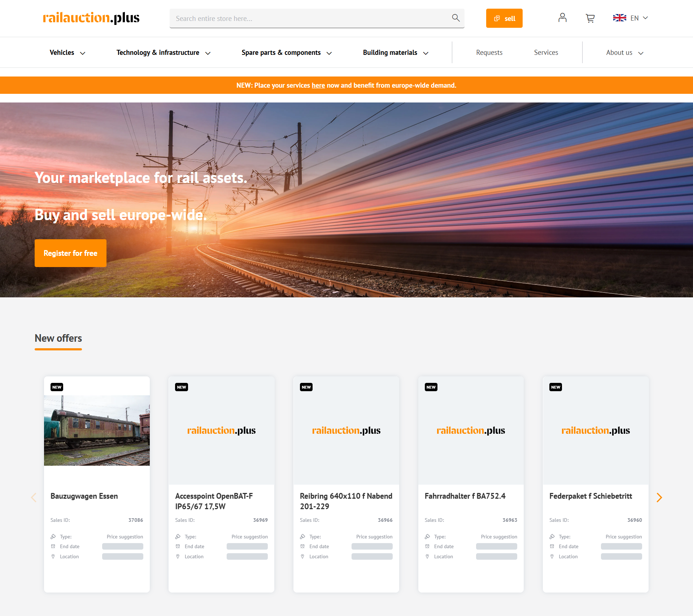Open the EN language dropdown
This screenshot has width=693, height=616.
click(639, 18)
